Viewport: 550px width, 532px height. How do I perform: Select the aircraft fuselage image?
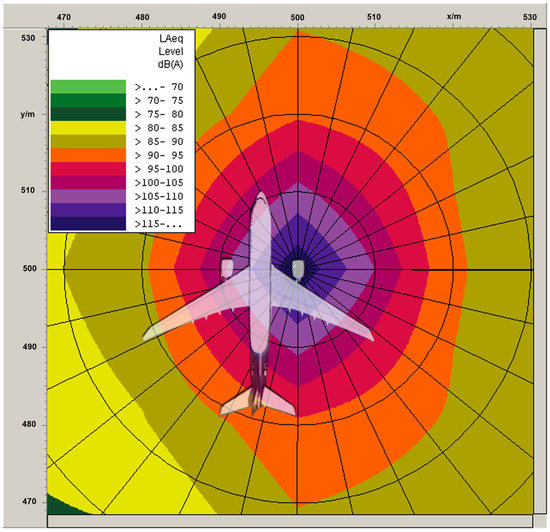260,274
